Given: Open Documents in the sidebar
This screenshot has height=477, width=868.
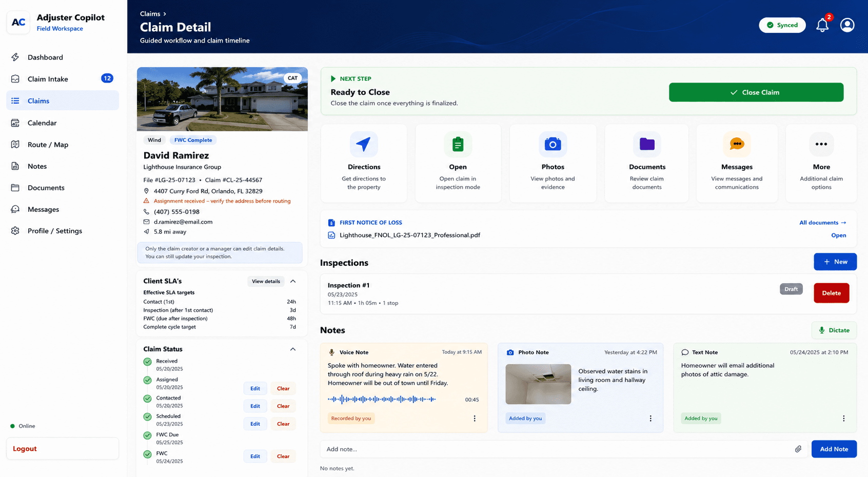Looking at the screenshot, I should [63, 188].
